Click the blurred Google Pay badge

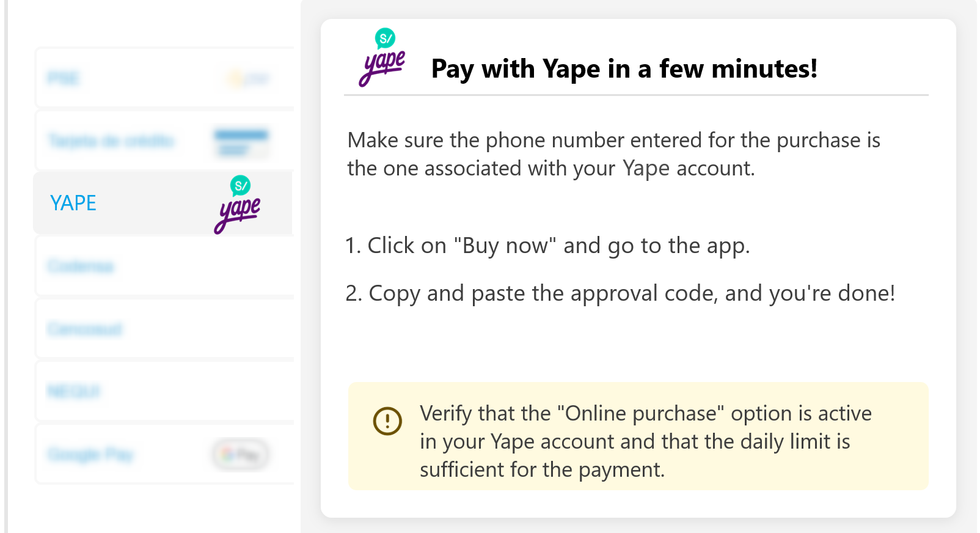(x=240, y=455)
